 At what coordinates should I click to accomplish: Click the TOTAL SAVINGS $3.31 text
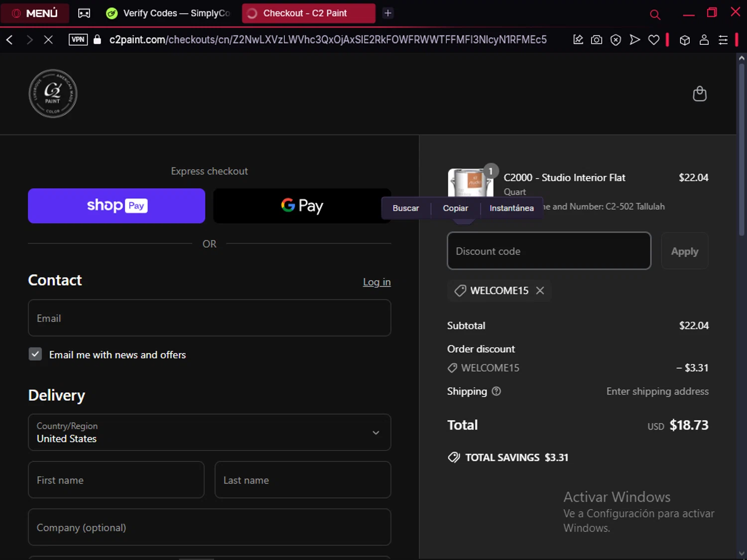[x=516, y=457]
